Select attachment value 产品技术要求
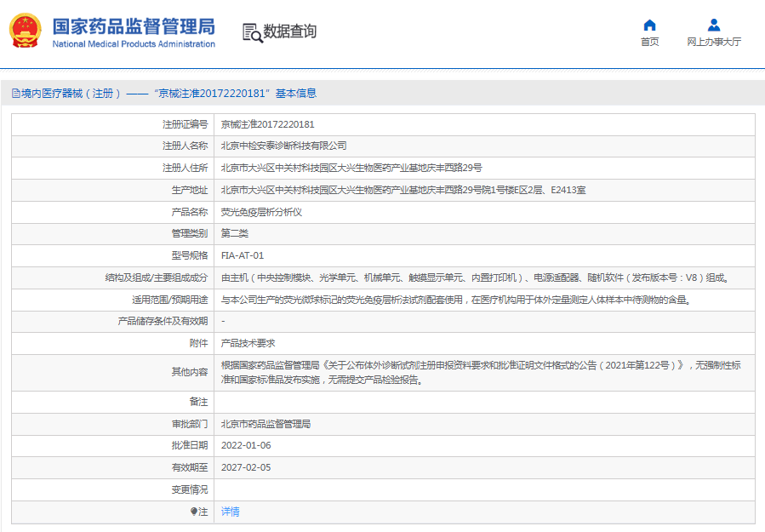 pos(248,343)
